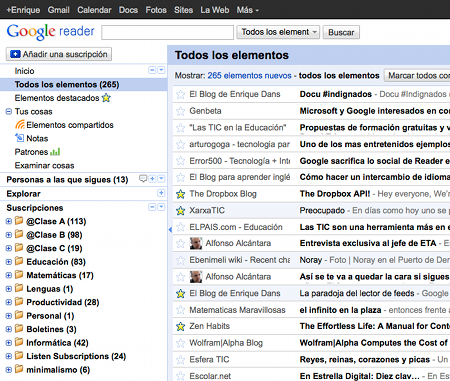Open the Más menu in top bar
This screenshot has width=450, height=381.
tap(247, 10)
